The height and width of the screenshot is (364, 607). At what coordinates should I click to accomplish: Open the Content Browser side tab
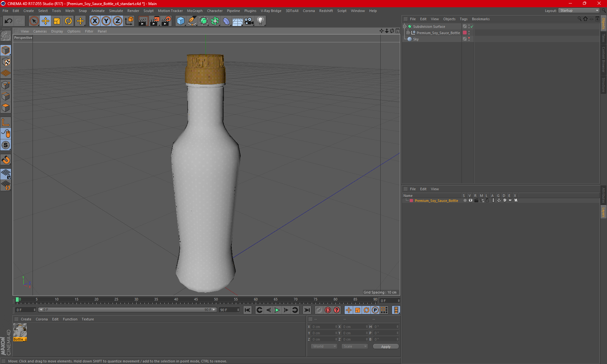pos(603,60)
